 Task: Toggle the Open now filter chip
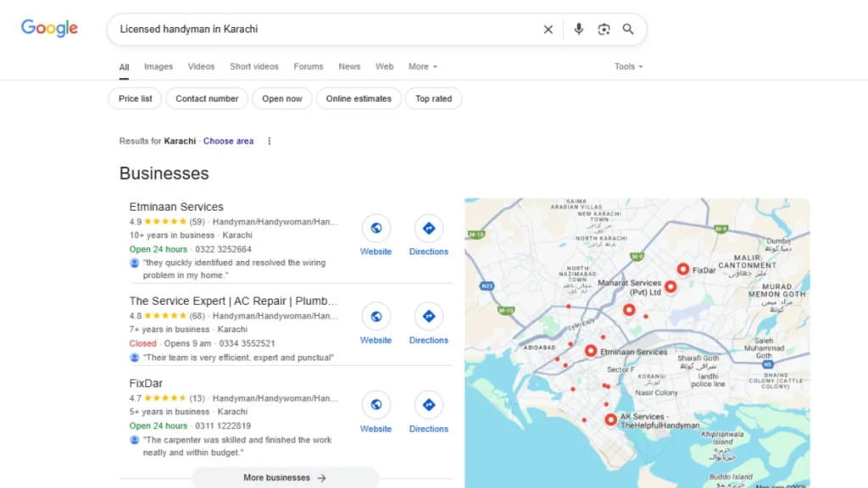(x=282, y=98)
